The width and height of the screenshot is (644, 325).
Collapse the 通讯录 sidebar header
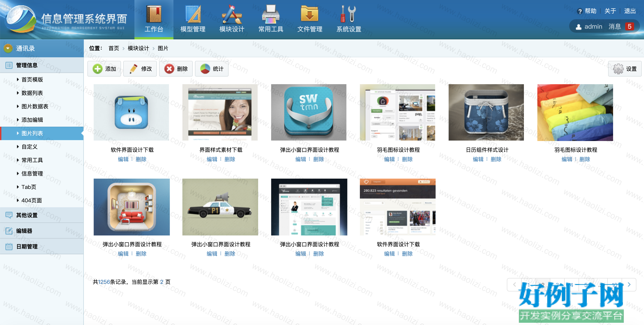pyautogui.click(x=42, y=48)
